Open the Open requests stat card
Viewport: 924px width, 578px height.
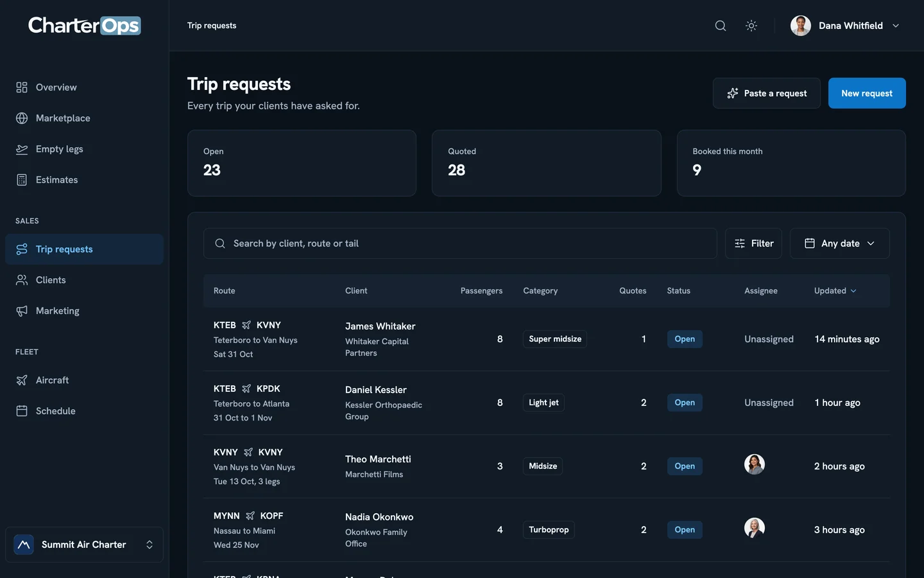(302, 163)
